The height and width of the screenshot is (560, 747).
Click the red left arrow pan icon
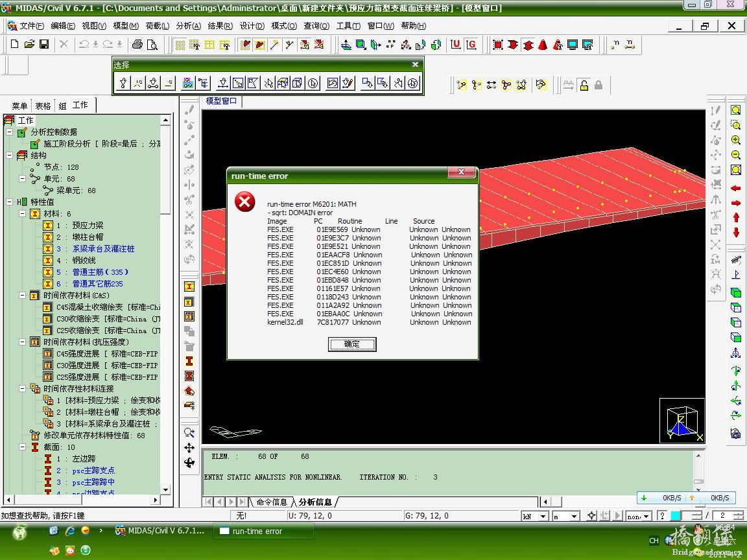(x=735, y=189)
